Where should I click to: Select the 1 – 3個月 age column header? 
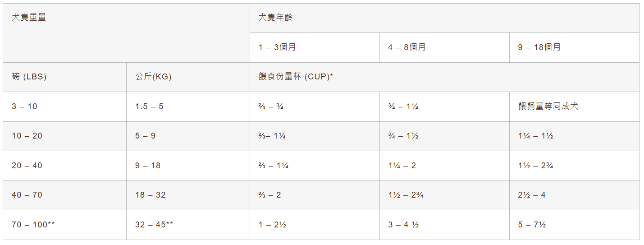tap(277, 47)
